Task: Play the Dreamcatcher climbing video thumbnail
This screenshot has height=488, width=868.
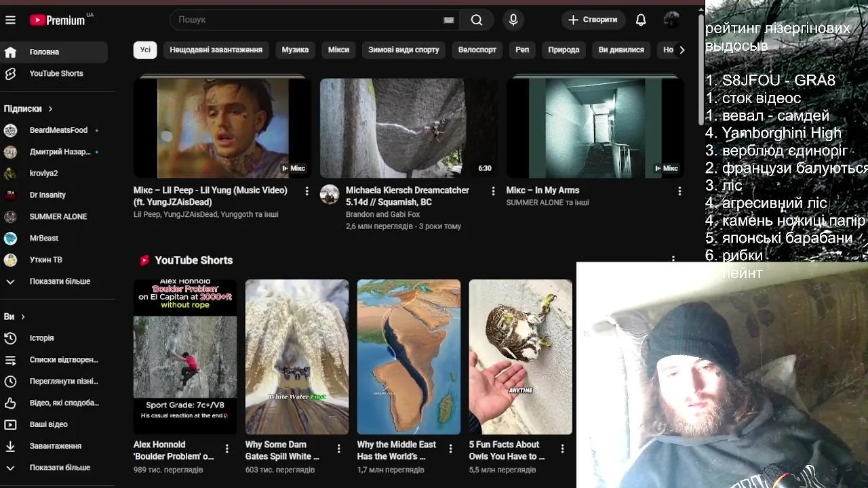Action: tap(409, 128)
